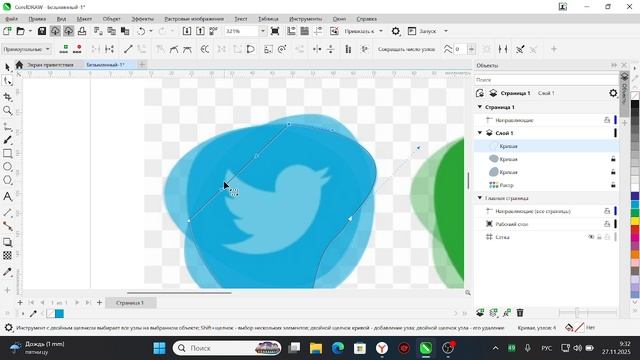Select the Rectangle tool

click(x=7, y=153)
